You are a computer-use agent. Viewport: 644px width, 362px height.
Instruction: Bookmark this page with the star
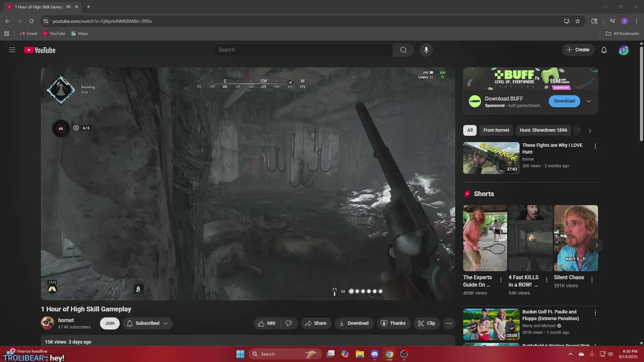(x=578, y=21)
